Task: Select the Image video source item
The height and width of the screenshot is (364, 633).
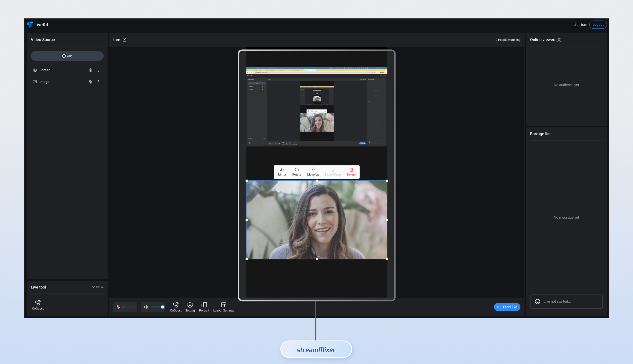Action: pyautogui.click(x=44, y=82)
